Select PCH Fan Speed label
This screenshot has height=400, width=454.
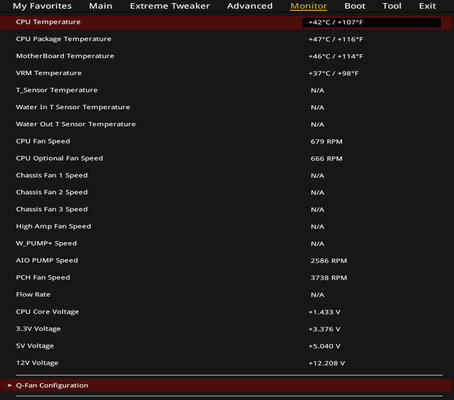pos(43,277)
